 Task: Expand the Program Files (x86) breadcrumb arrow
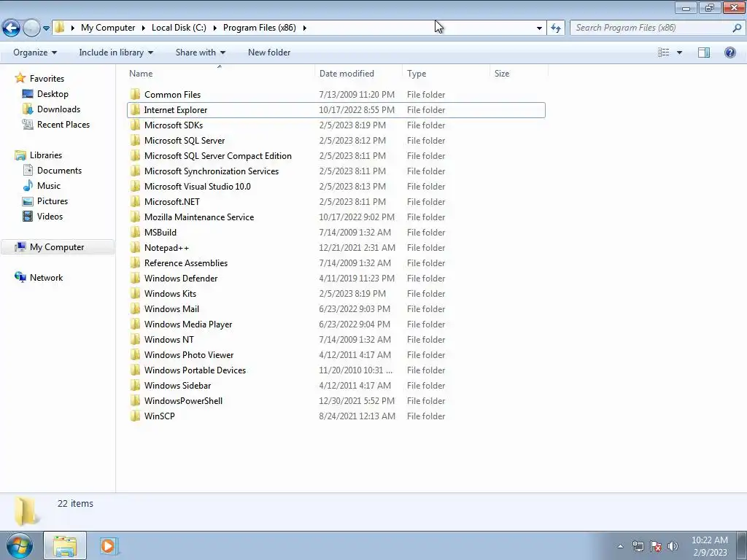(x=304, y=28)
